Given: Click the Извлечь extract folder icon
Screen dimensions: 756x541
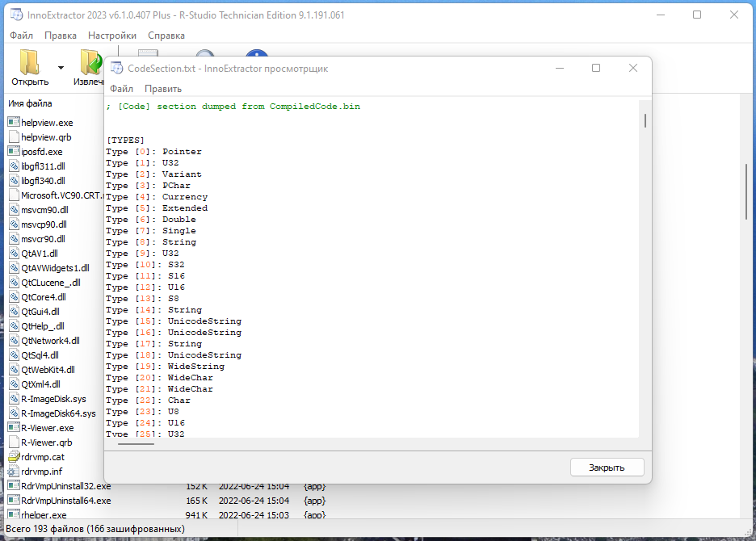Looking at the screenshot, I should pyautogui.click(x=90, y=62).
